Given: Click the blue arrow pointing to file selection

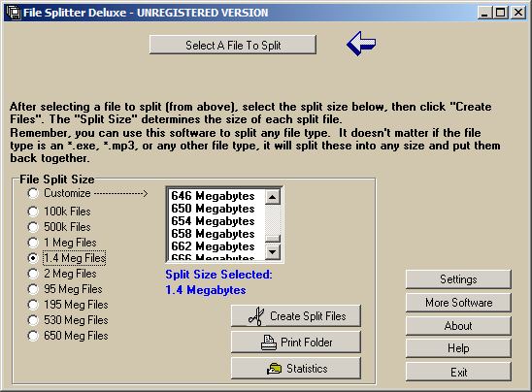Looking at the screenshot, I should (x=361, y=44).
